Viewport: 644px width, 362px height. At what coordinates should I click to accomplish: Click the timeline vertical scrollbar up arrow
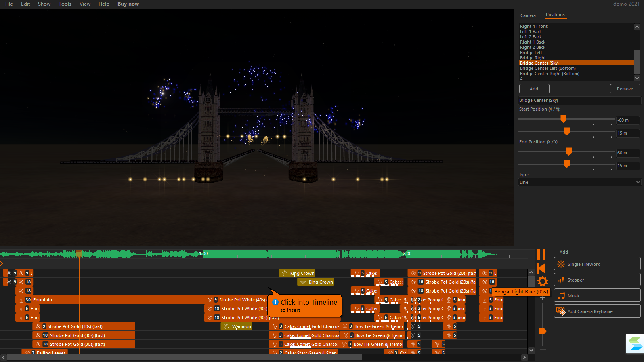(x=531, y=272)
